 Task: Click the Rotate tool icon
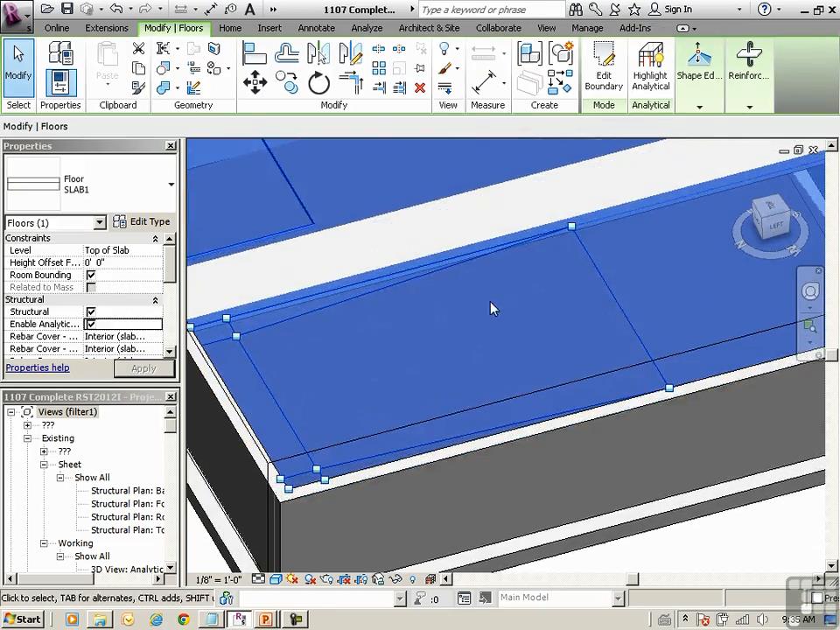(x=318, y=84)
